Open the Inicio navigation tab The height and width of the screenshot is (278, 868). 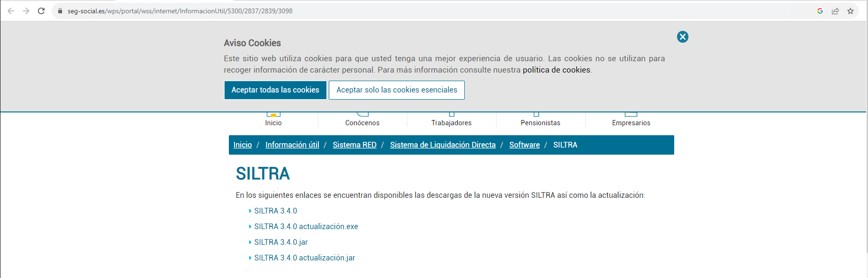point(273,120)
